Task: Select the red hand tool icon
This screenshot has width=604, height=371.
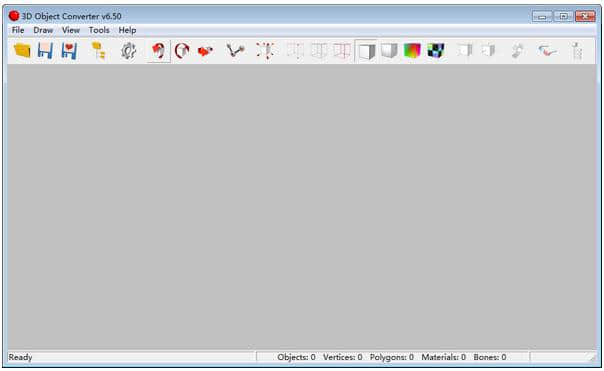Action: pos(158,50)
